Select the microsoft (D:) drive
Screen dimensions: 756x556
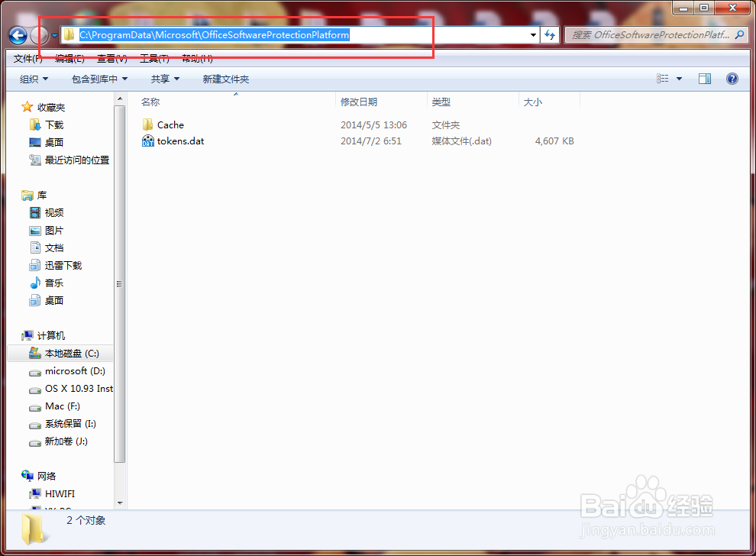point(75,371)
